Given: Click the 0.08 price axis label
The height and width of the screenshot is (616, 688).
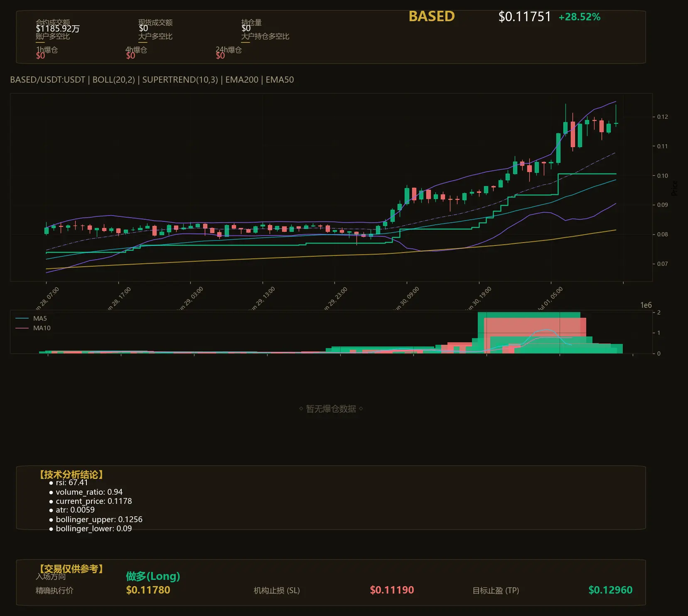Looking at the screenshot, I should 662,234.
